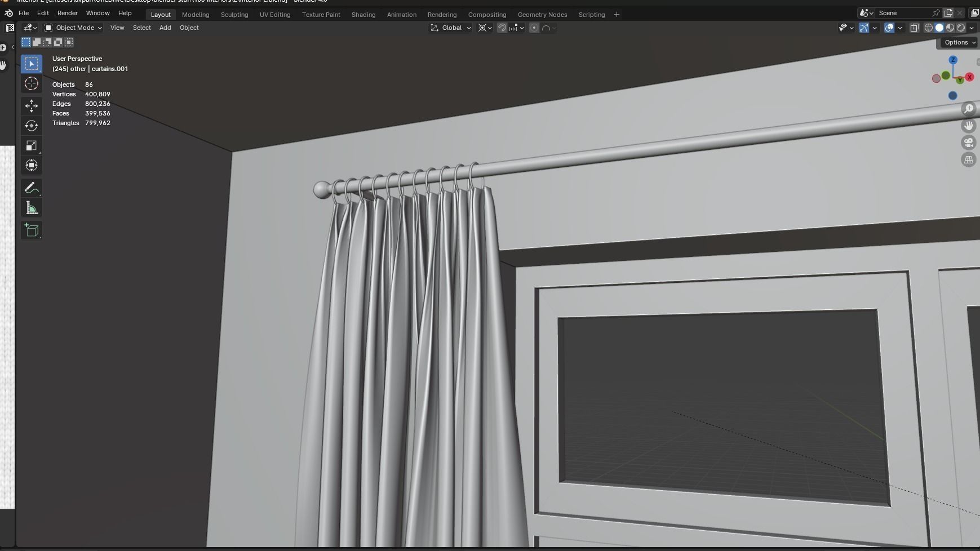Expand the Options dropdown

pos(960,42)
